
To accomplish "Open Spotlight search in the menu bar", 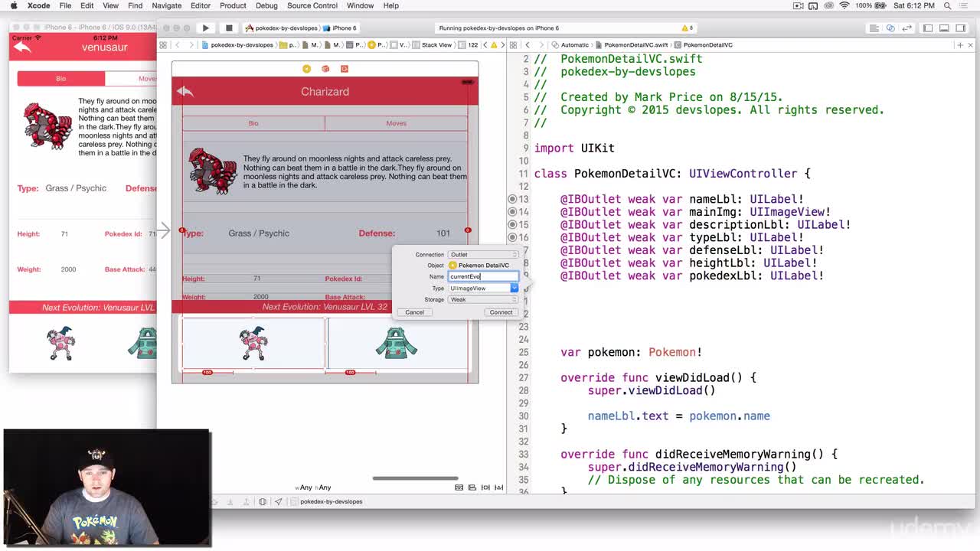I will tap(949, 5).
